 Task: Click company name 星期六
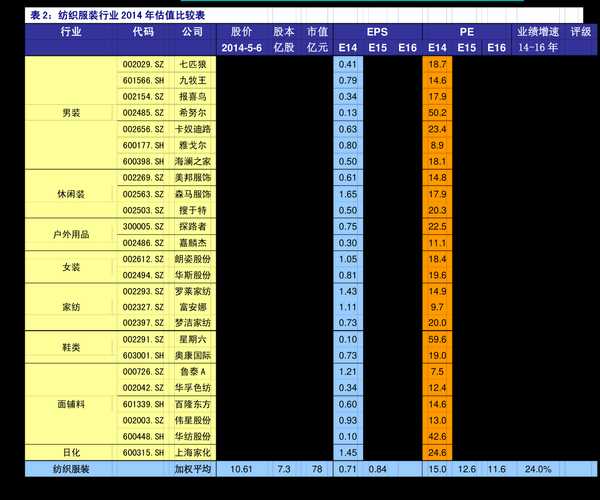[x=192, y=339]
